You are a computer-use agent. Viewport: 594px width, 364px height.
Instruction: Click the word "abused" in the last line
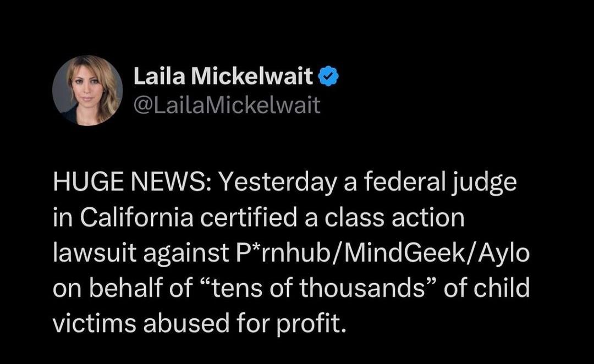tap(186, 323)
